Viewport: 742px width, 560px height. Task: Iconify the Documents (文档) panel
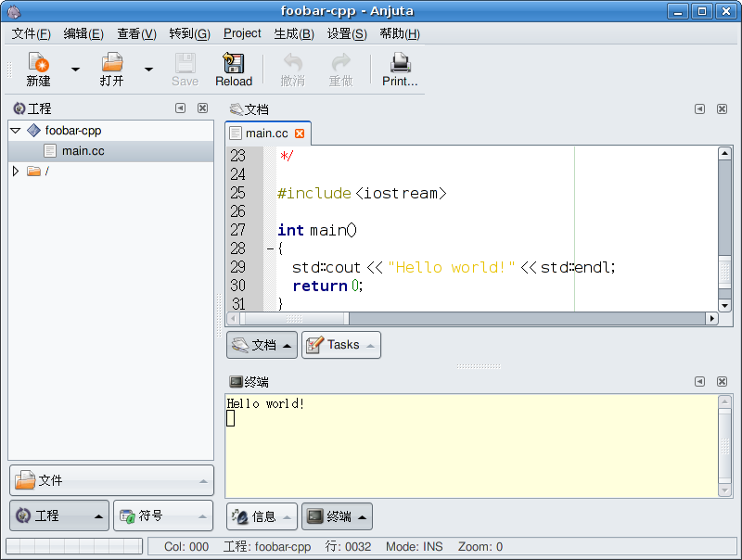coord(699,109)
